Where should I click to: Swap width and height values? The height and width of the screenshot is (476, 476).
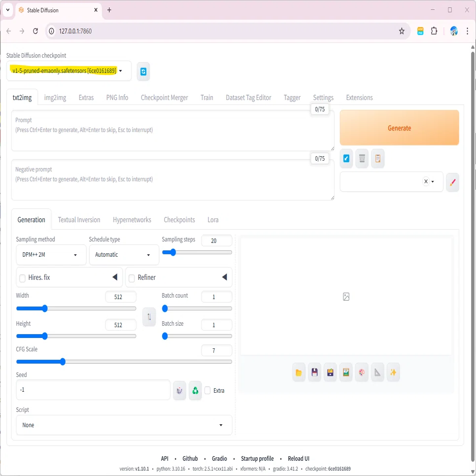click(x=149, y=317)
